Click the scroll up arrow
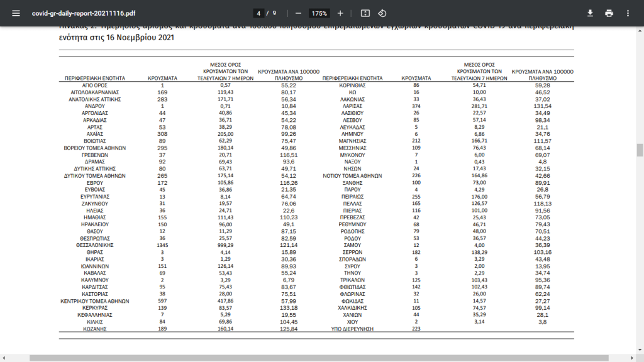This screenshot has width=644, height=362. click(x=640, y=30)
